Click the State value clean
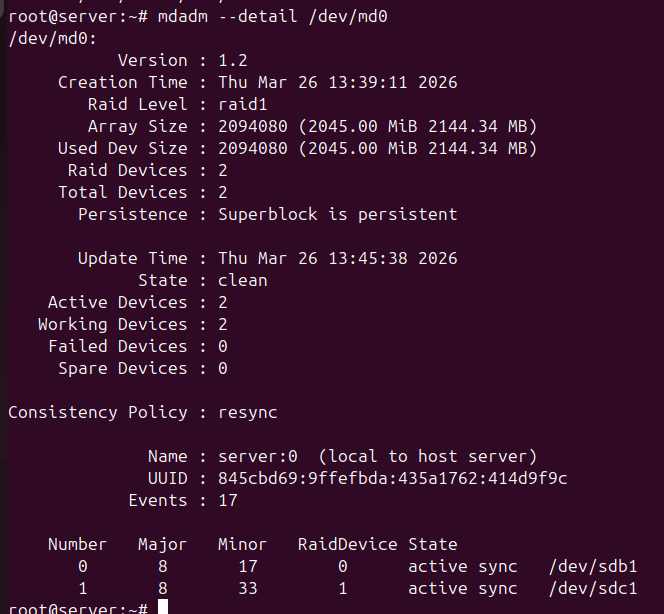 click(242, 280)
